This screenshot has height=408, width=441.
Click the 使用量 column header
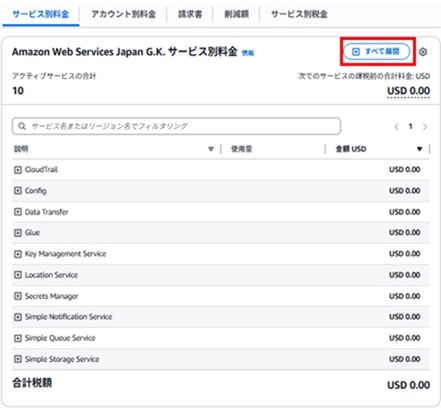pyautogui.click(x=241, y=149)
